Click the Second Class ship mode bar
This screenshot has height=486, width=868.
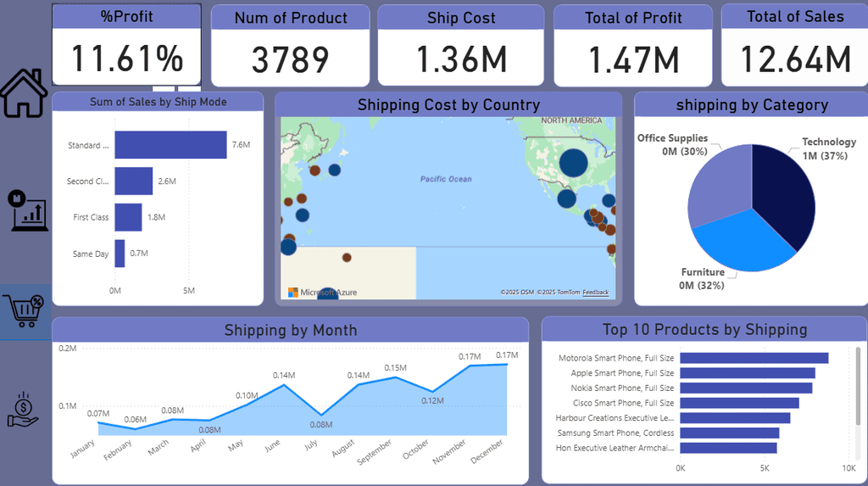click(133, 182)
